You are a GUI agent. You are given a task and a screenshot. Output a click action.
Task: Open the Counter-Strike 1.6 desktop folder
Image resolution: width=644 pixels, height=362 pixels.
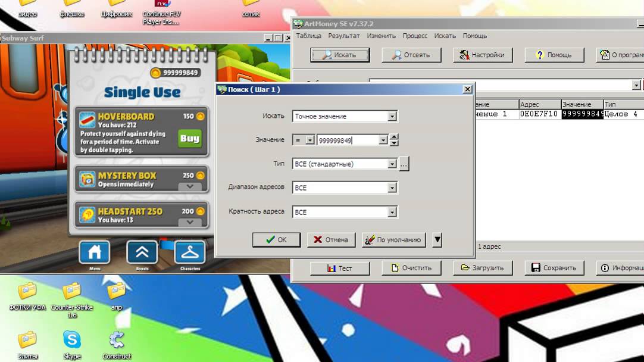click(72, 300)
